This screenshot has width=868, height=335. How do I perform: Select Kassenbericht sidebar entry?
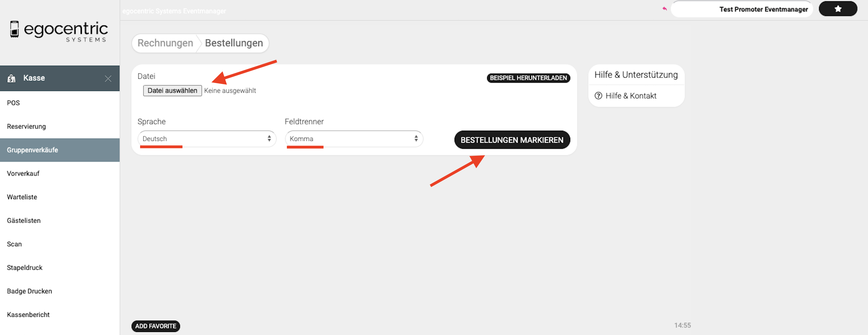28,314
